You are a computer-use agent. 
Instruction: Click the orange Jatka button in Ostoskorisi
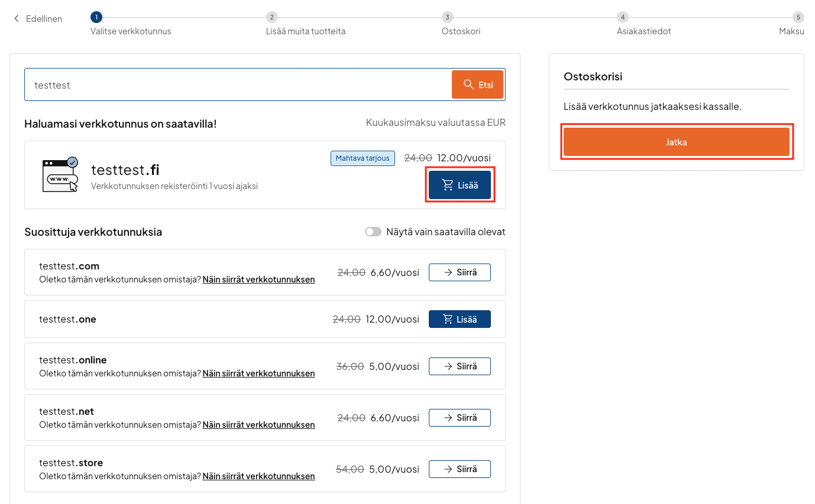(676, 142)
